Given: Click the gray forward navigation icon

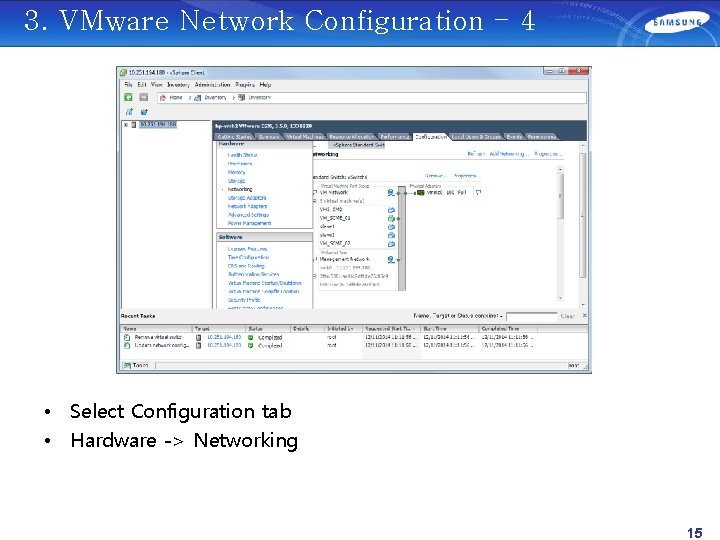Looking at the screenshot, I should click(144, 97).
